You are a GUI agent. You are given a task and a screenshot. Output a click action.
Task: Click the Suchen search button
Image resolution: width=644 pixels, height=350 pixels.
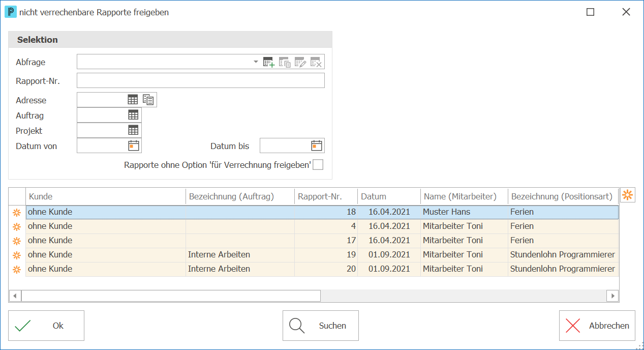tap(321, 326)
